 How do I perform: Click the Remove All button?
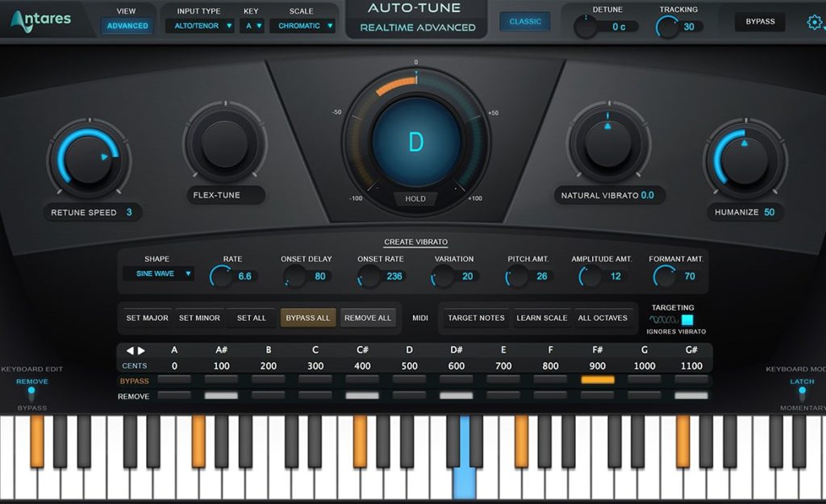click(x=368, y=318)
